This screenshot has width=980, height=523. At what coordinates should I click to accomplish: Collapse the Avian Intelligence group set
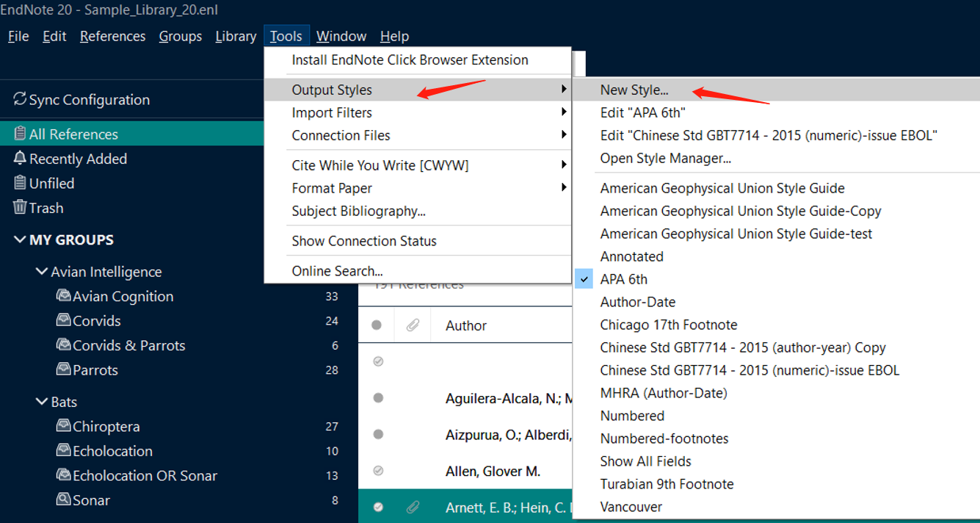42,272
